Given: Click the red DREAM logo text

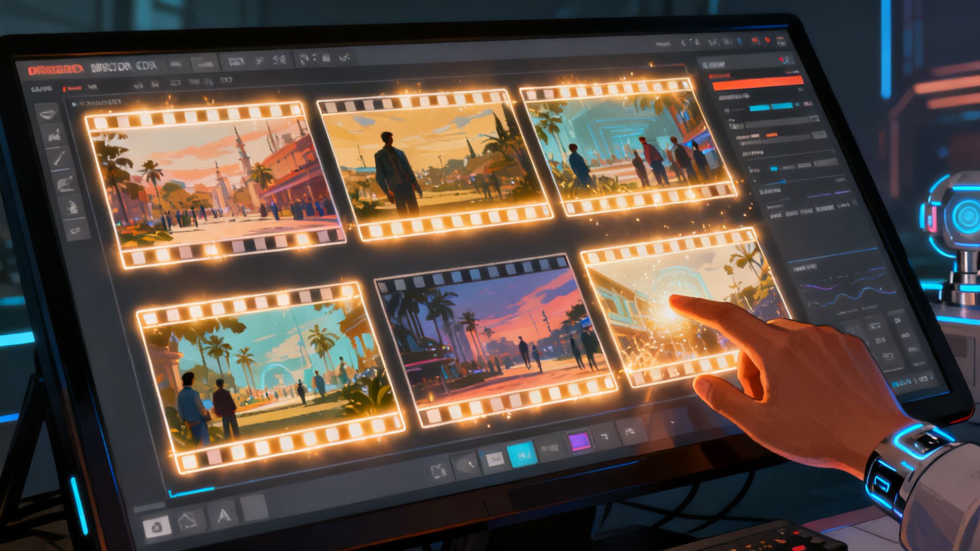Looking at the screenshot, I should (56, 70).
